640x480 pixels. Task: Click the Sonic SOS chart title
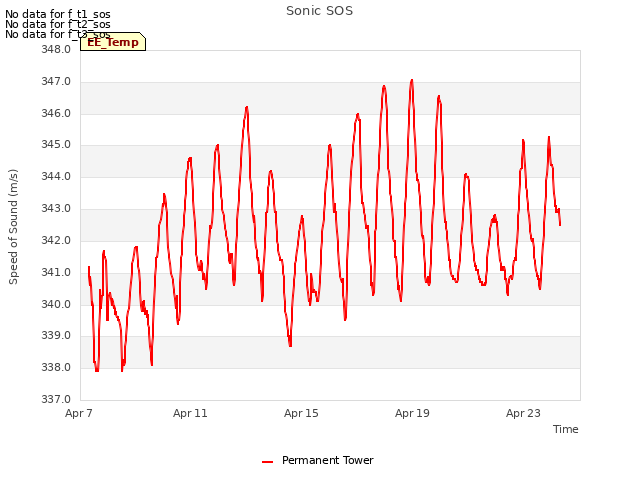(319, 11)
